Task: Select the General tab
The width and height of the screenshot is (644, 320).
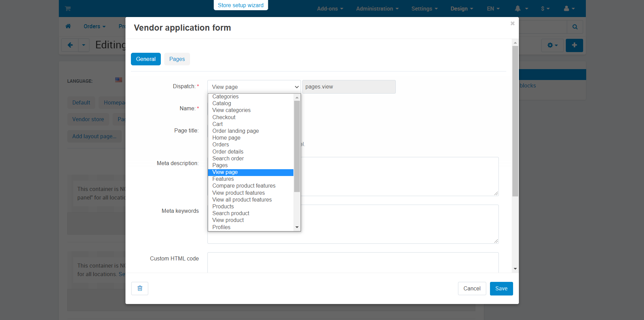Action: pyautogui.click(x=146, y=59)
